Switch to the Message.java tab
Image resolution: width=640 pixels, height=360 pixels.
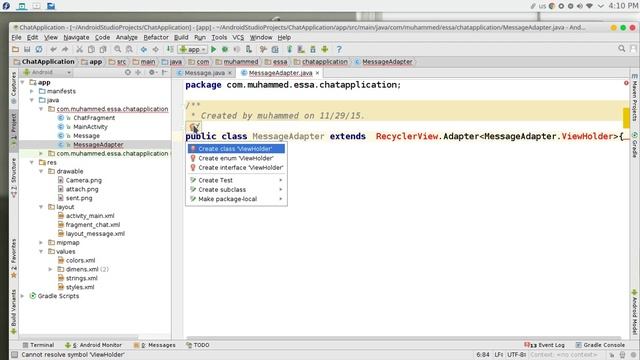click(x=204, y=73)
